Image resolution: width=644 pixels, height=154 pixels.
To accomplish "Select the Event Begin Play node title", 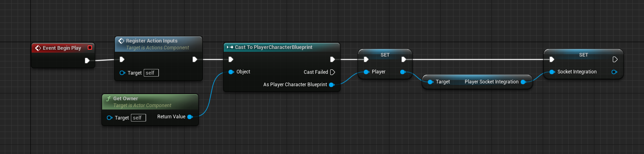I will pyautogui.click(x=62, y=48).
